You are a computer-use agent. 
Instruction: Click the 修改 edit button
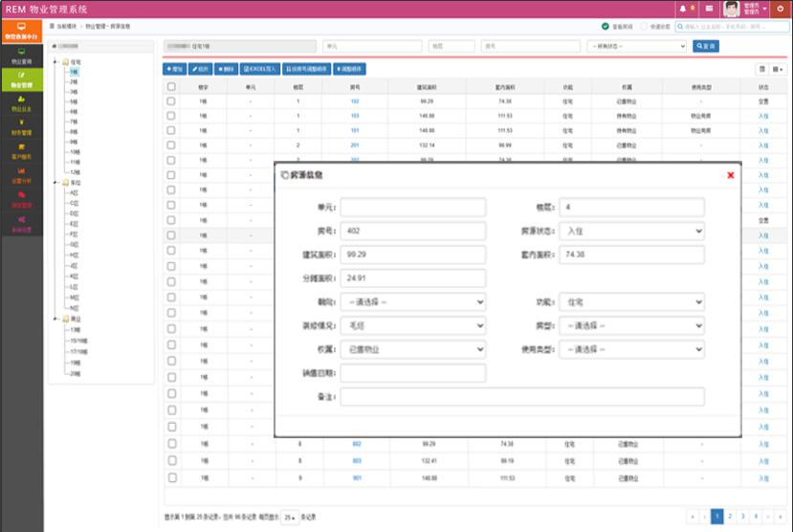pos(200,69)
